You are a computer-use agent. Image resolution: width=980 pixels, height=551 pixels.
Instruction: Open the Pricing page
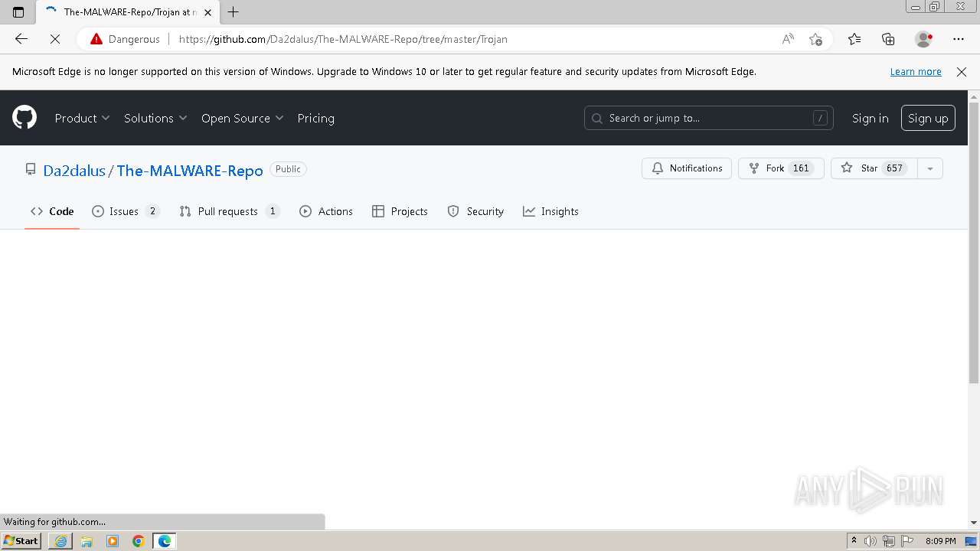315,118
